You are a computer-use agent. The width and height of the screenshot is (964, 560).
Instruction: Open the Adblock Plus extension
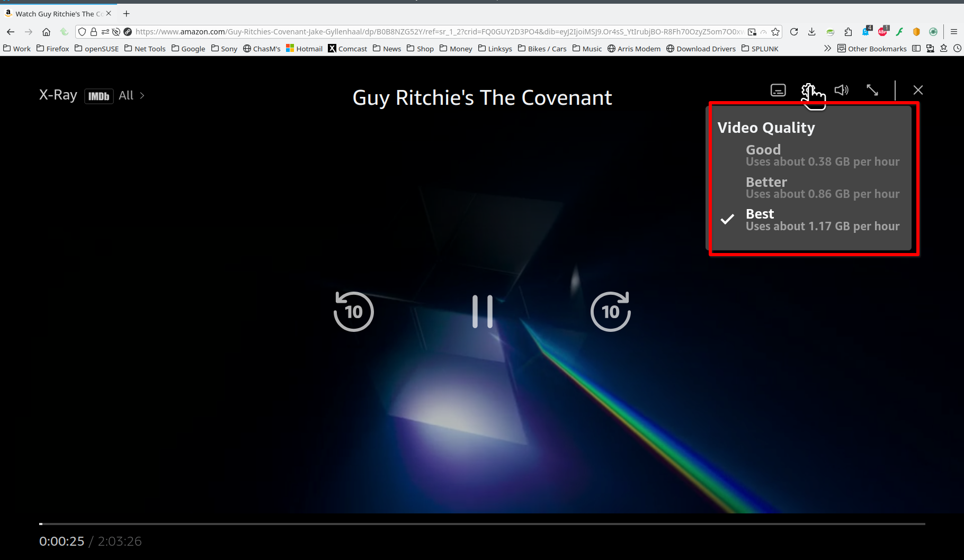click(883, 31)
